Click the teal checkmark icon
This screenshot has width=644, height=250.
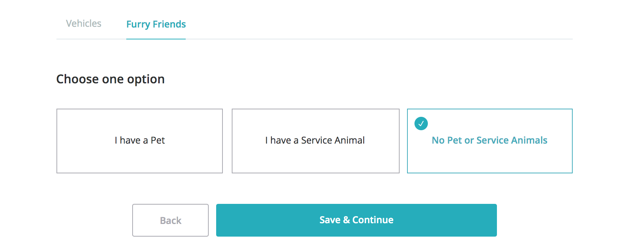[421, 124]
